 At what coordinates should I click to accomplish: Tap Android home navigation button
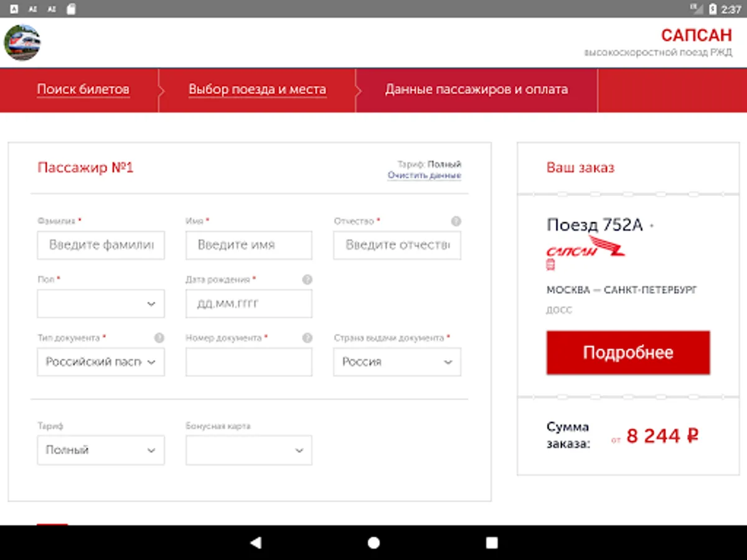point(374,543)
